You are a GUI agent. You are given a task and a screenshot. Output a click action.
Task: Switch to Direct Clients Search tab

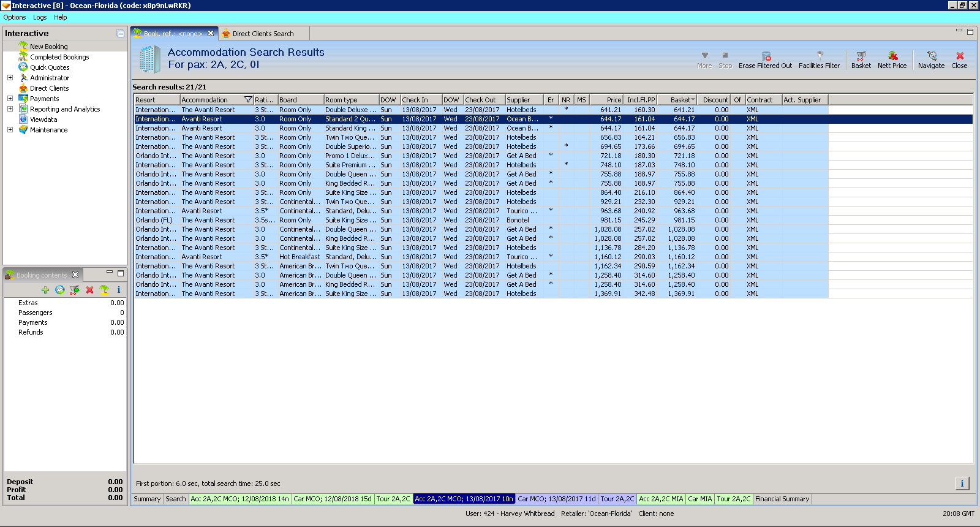(x=263, y=34)
